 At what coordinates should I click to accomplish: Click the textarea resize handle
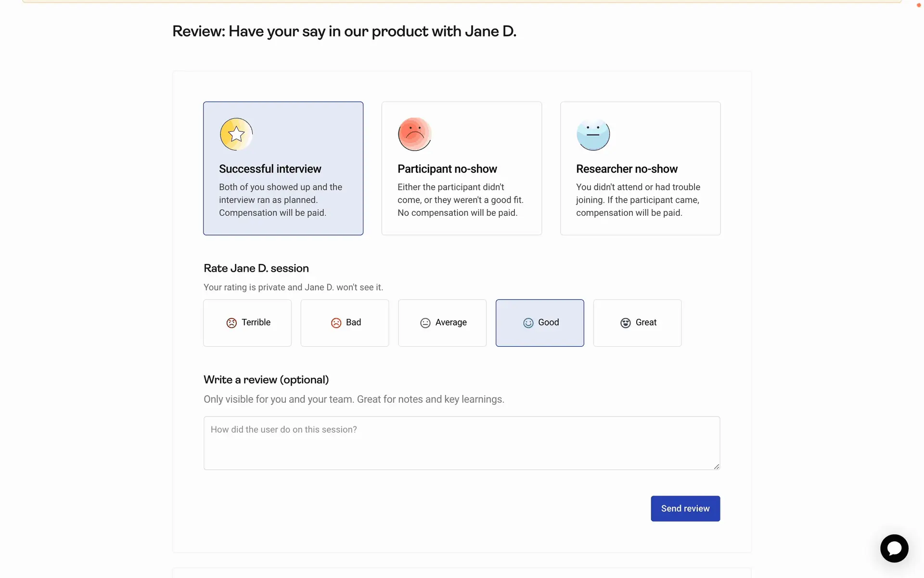716,466
